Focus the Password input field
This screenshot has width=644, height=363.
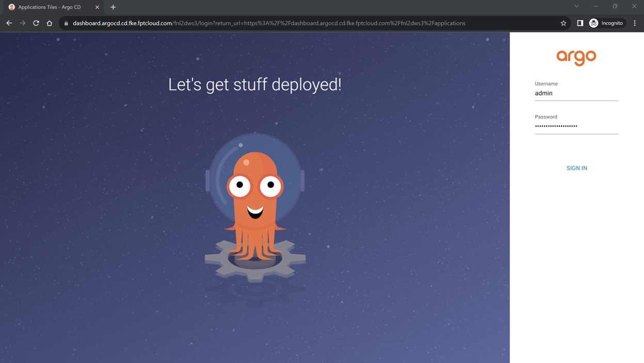click(x=576, y=126)
